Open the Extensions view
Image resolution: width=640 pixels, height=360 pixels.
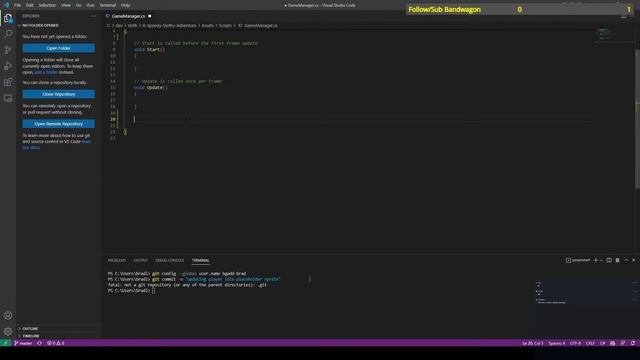click(x=8, y=82)
